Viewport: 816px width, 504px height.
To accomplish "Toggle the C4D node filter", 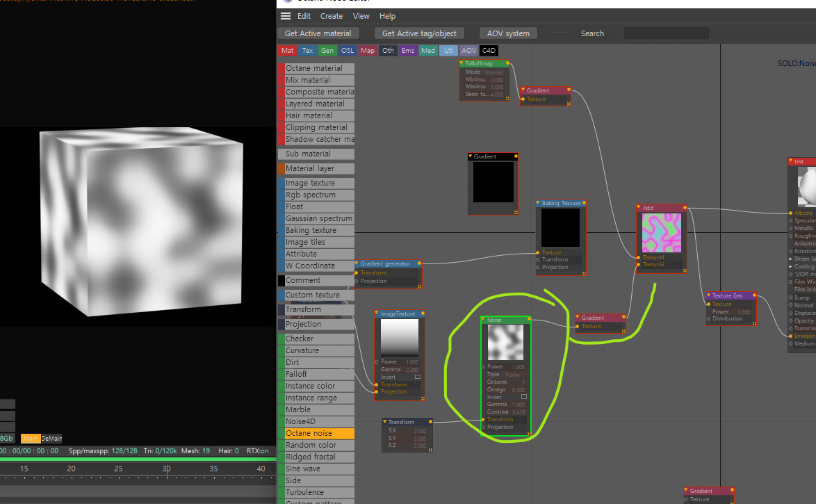I will point(489,51).
